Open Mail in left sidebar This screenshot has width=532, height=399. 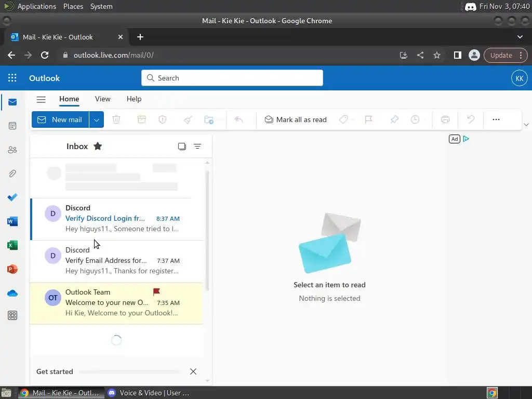(12, 102)
